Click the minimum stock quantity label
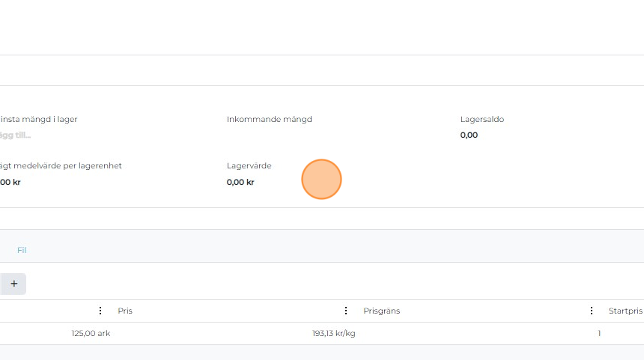Screen dimensions: 644x360 (39, 119)
